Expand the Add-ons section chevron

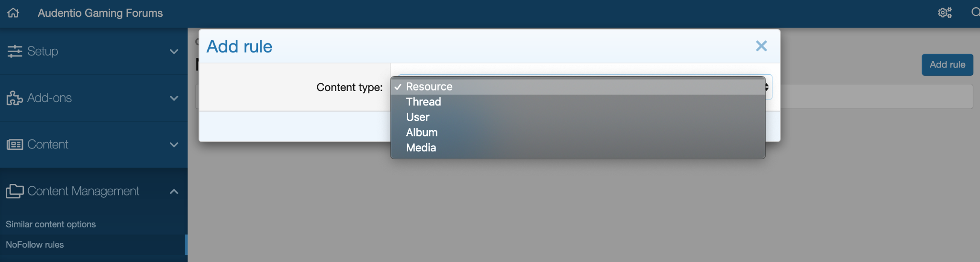pos(174,98)
